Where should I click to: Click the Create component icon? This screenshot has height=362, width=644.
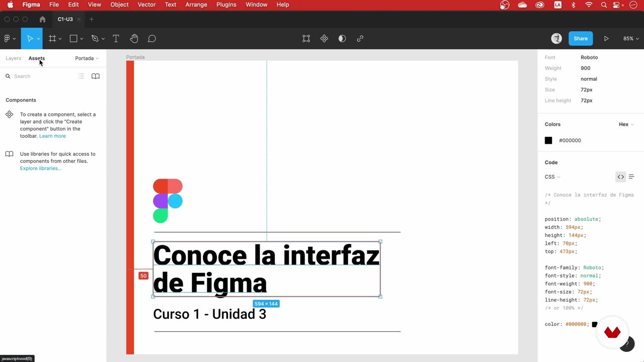324,38
